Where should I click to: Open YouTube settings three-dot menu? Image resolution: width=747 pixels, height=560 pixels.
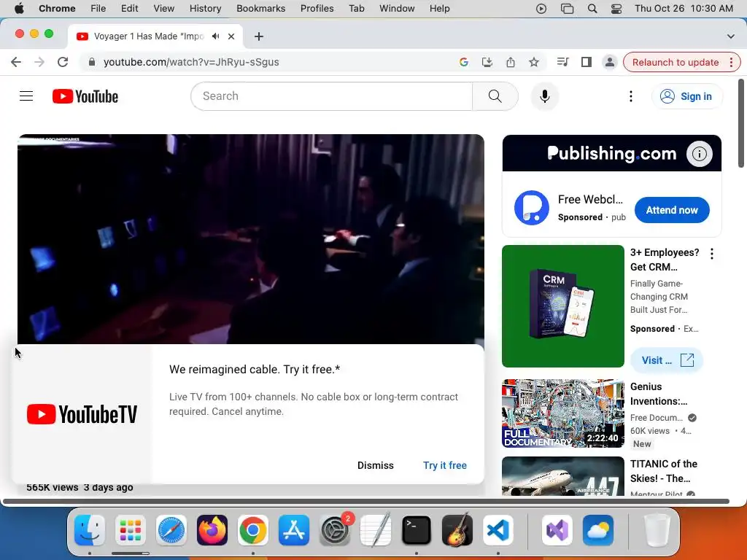click(x=631, y=96)
